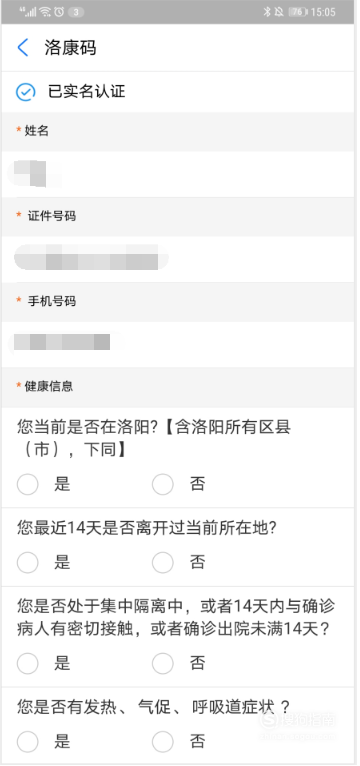Select 是 for centralized isolation question
Screen dimensions: 360x766
(27, 663)
